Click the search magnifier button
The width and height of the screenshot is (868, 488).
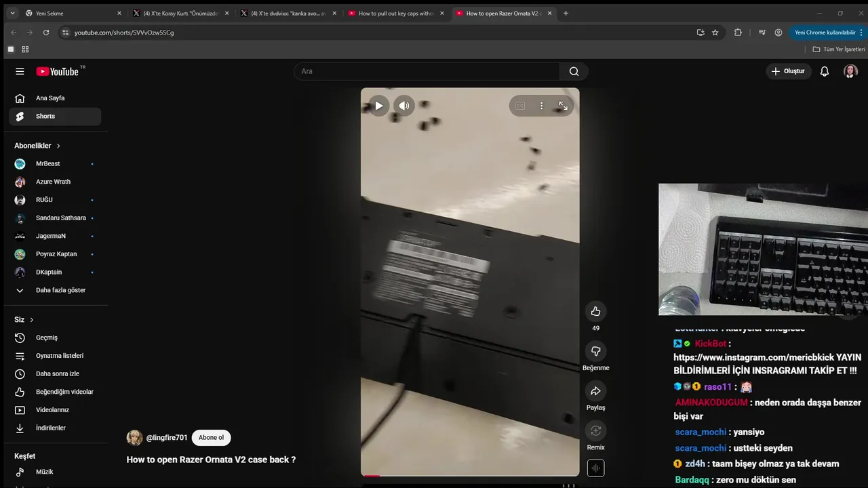pyautogui.click(x=574, y=71)
